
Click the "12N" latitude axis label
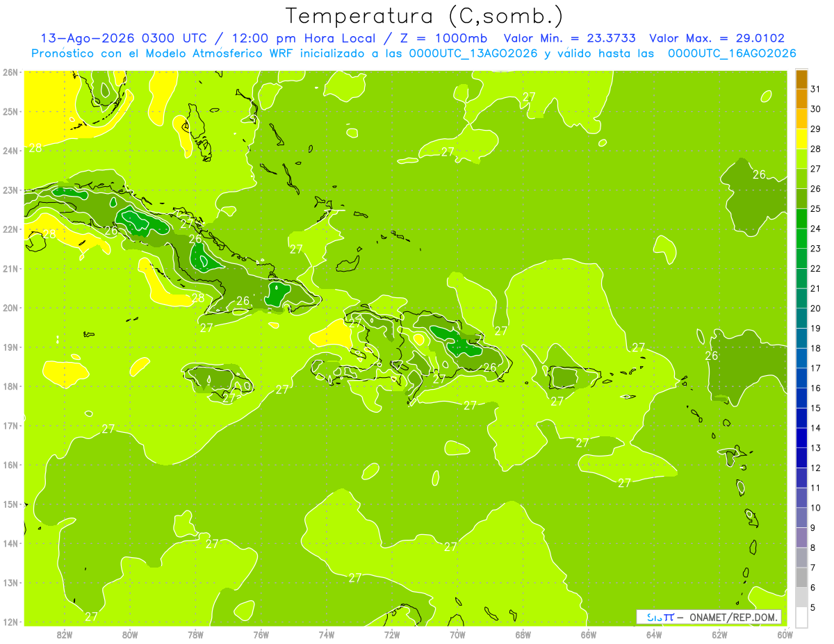[x=10, y=622]
